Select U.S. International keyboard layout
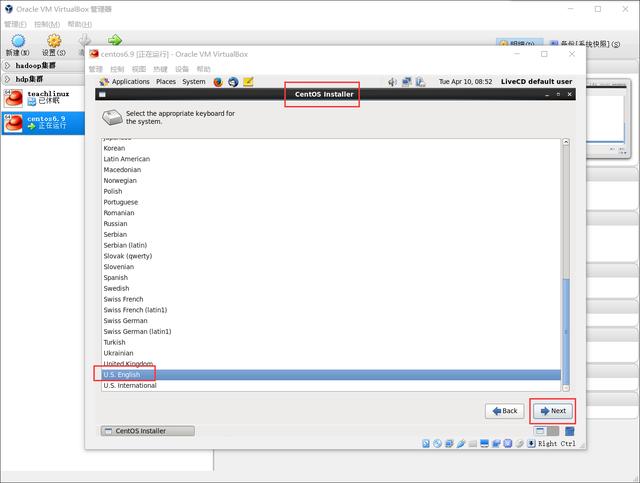 (x=331, y=385)
